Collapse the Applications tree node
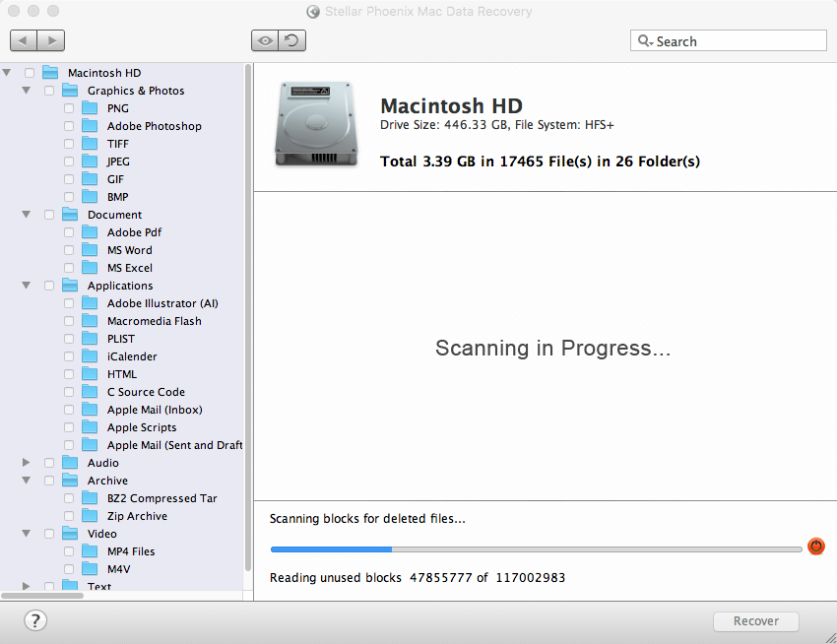Image resolution: width=837 pixels, height=644 pixels. tap(27, 286)
